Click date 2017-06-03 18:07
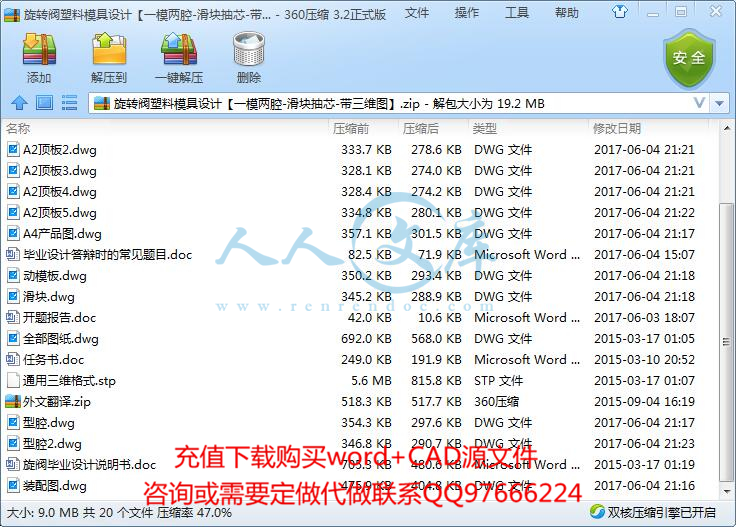Screen dimensions: 736x527 (x=644, y=318)
